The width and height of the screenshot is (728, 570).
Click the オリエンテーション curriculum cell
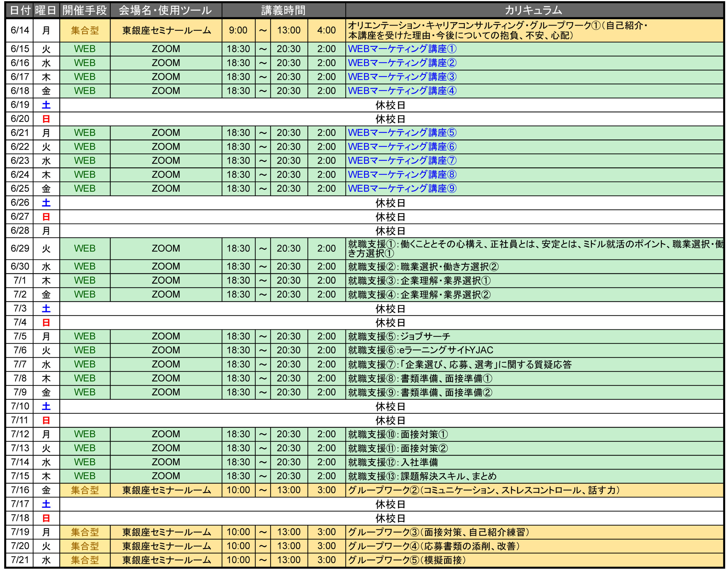click(534, 30)
